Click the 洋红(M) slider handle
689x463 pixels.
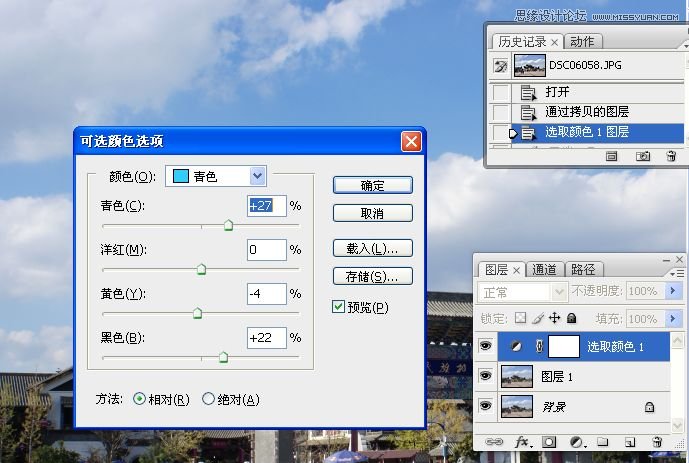(201, 269)
